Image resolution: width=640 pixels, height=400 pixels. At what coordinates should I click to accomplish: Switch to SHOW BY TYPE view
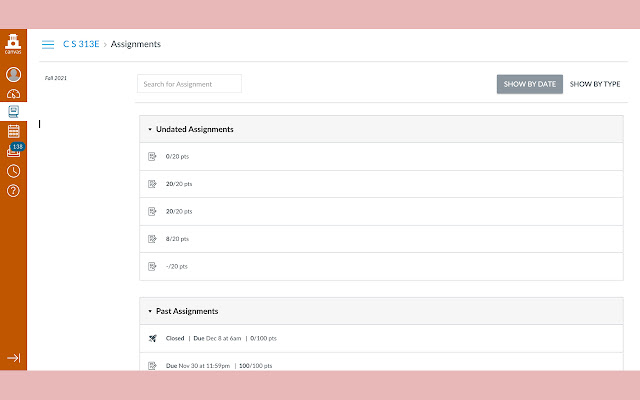pos(595,84)
